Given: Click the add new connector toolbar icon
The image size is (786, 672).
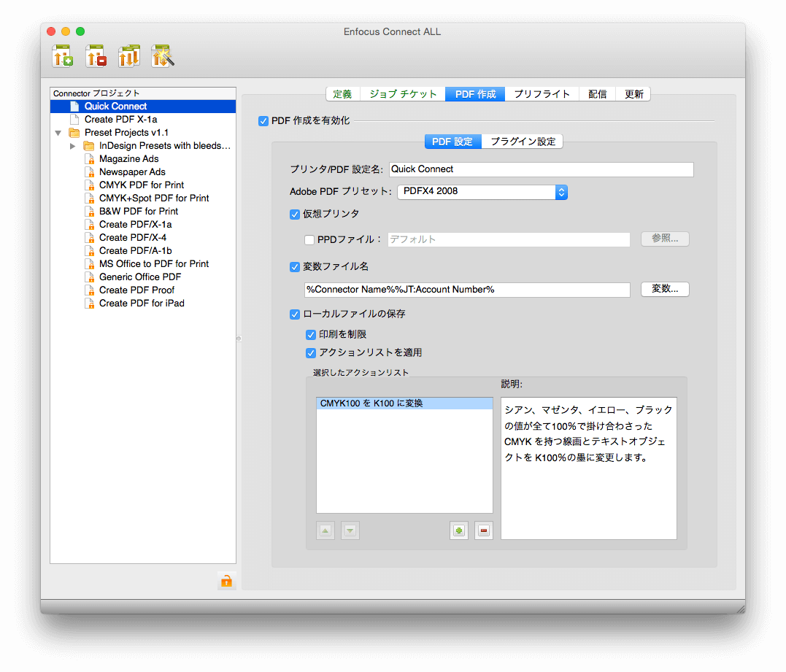Looking at the screenshot, I should click(x=63, y=56).
